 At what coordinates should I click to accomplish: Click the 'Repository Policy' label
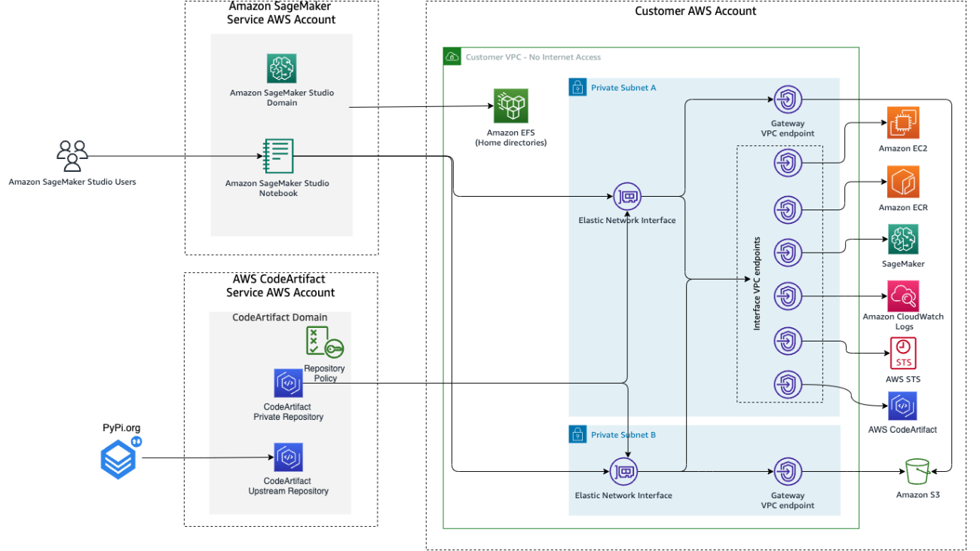[x=325, y=373]
